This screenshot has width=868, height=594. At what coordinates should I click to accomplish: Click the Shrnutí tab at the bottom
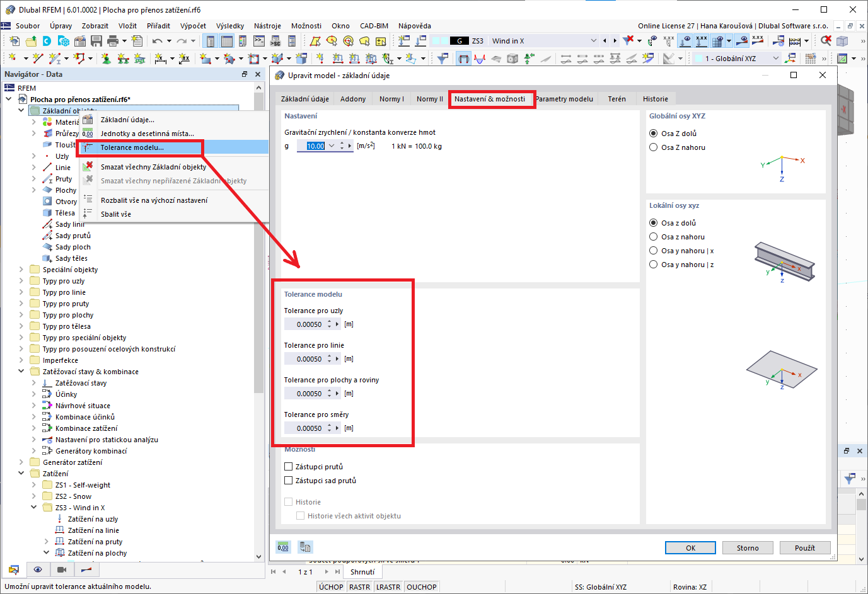[362, 572]
